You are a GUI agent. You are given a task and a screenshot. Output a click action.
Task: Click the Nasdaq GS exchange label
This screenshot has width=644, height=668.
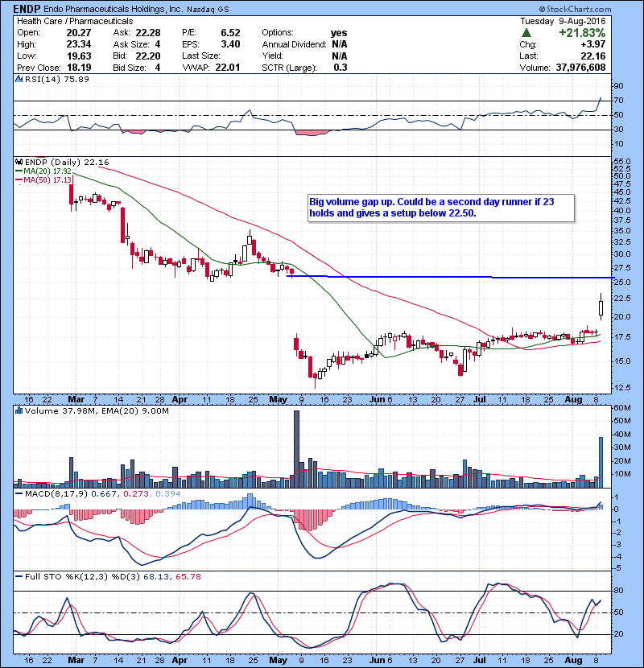click(208, 10)
